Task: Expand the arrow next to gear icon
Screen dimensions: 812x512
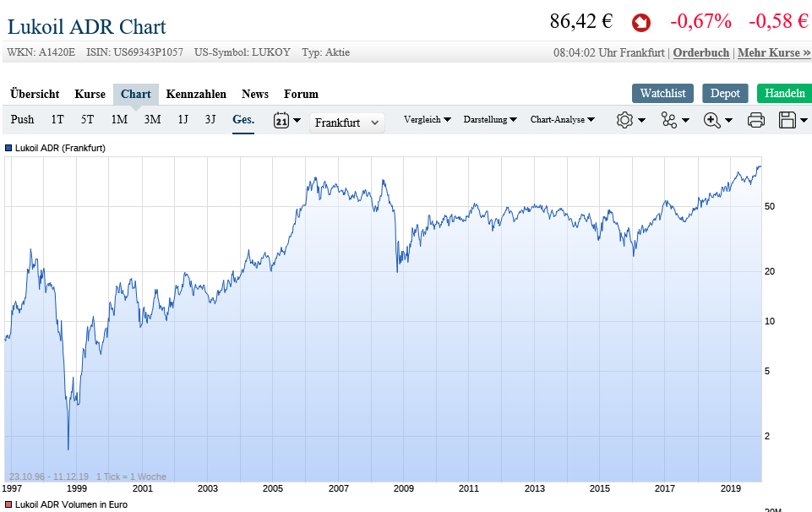Action: [x=641, y=120]
